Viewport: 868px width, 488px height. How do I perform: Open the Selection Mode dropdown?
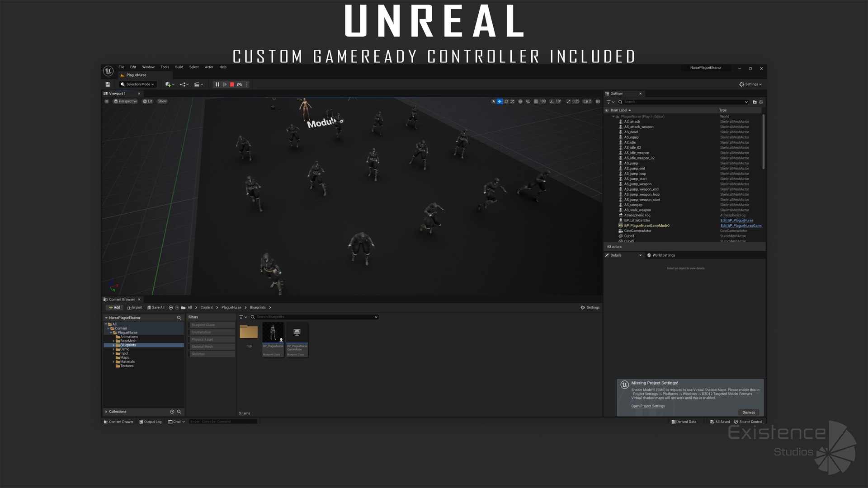[x=137, y=84]
